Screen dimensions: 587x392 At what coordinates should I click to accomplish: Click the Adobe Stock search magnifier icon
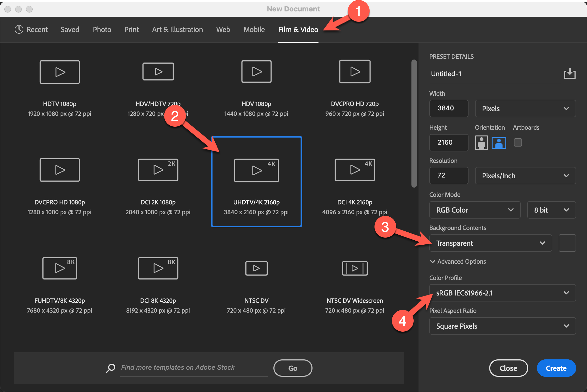[111, 368]
